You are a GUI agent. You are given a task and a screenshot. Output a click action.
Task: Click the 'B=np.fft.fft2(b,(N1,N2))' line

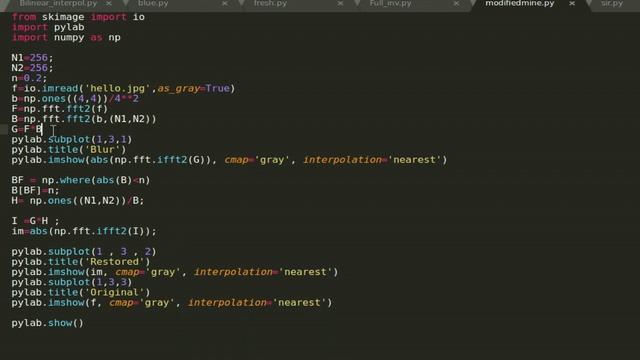(x=84, y=119)
